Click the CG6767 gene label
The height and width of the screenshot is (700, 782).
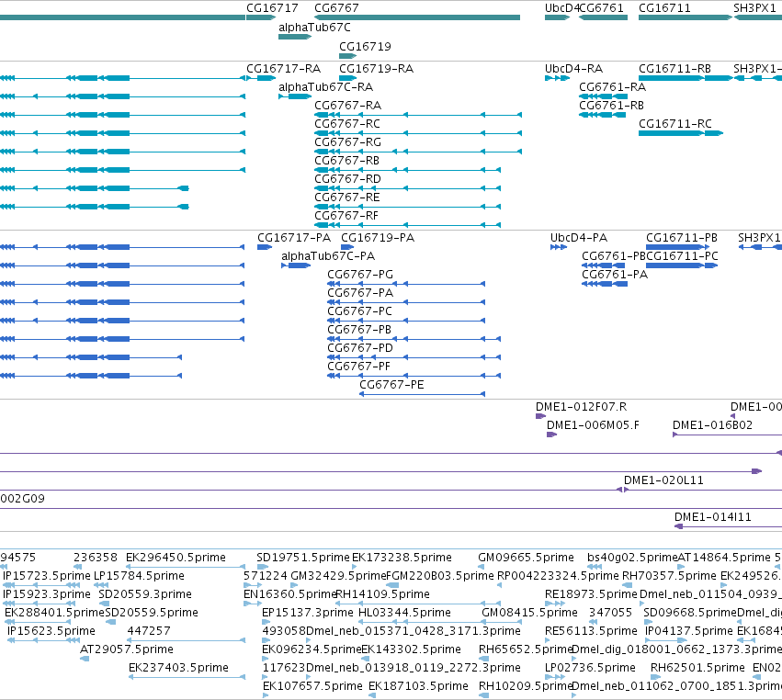[x=336, y=8]
